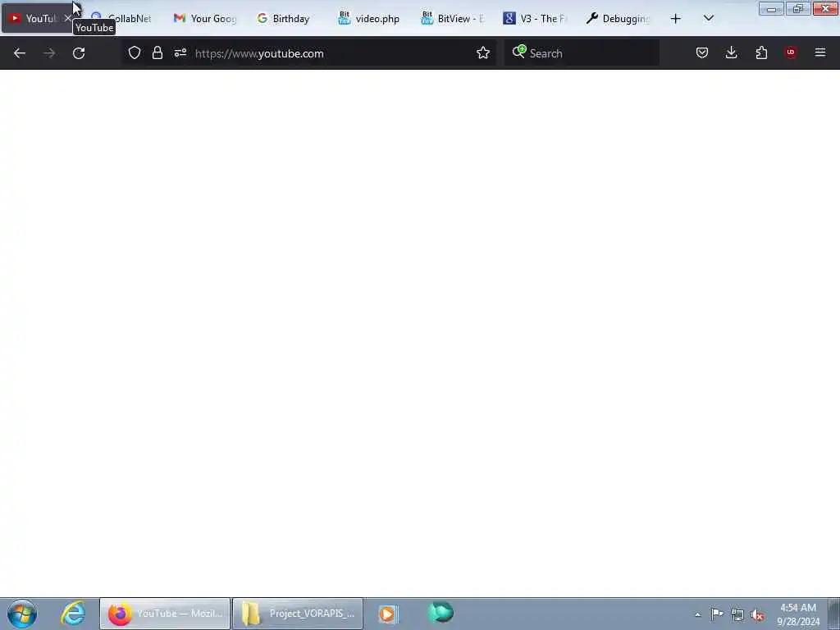Viewport: 840px width, 630px height.
Task: Switch to the YouTube tab
Action: tap(38, 18)
